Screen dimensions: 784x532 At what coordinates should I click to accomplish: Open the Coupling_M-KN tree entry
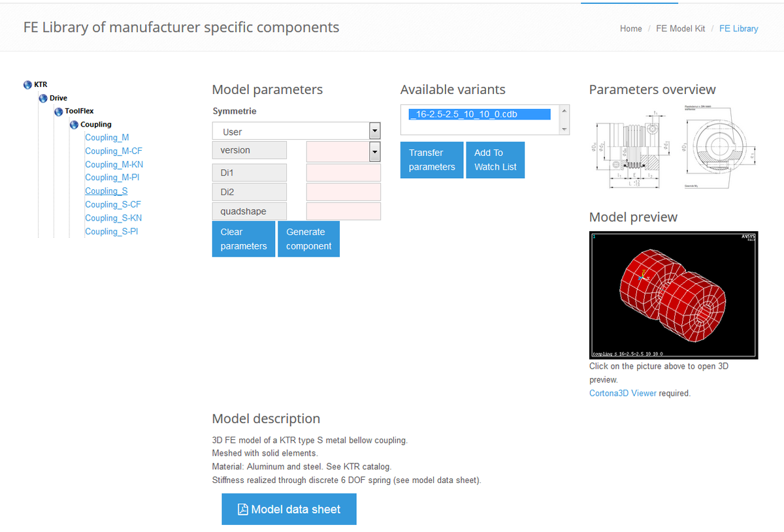(114, 164)
